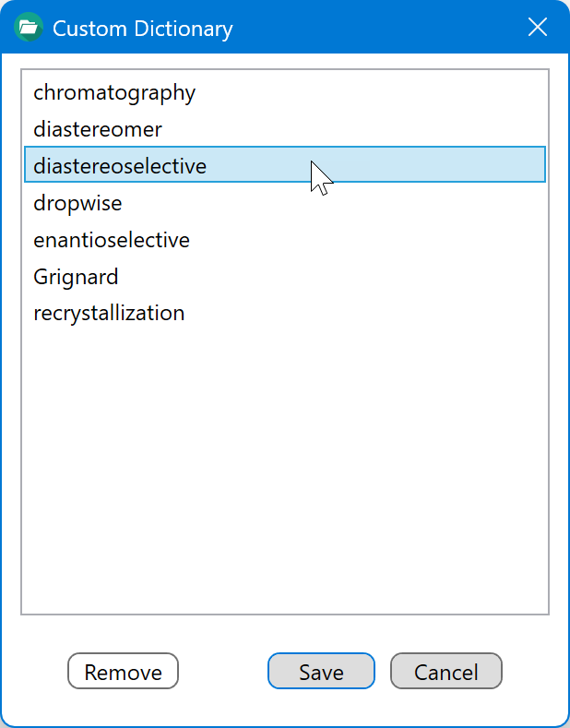Close the Custom Dictionary dialog
Screen dimensions: 570x728
tap(538, 28)
